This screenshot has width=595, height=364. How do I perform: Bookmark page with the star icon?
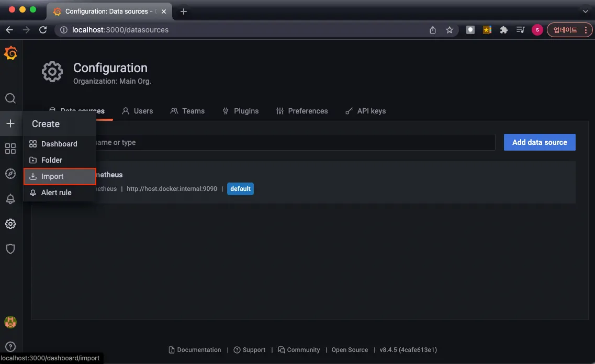coord(450,30)
